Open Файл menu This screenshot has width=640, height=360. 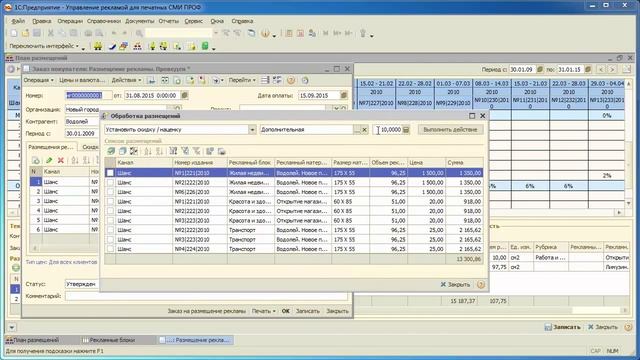point(18,21)
